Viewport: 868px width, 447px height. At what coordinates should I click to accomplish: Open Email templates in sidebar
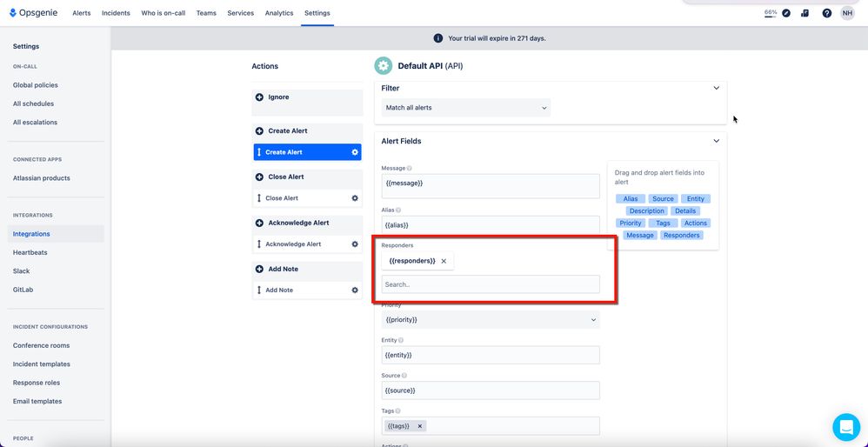click(37, 401)
